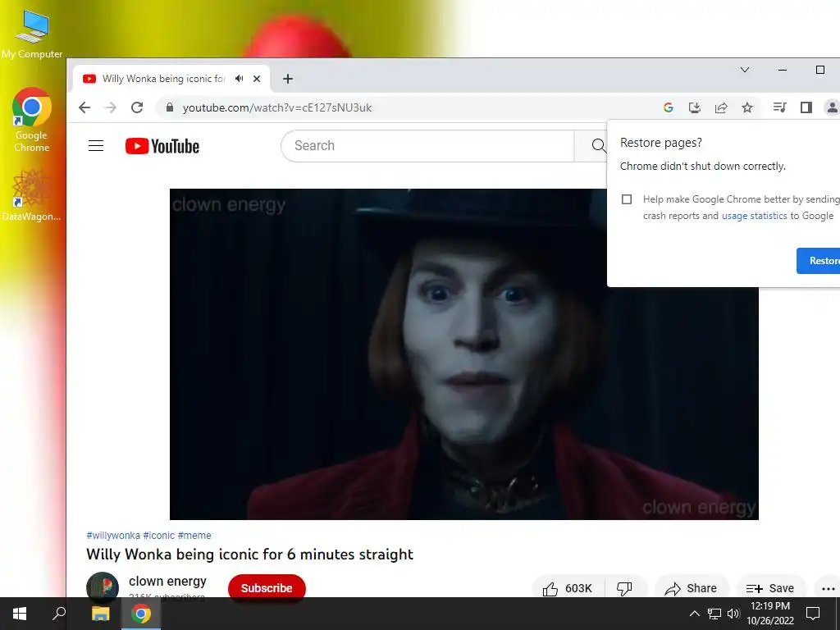Click the Share button
The image size is (840, 630).
pyautogui.click(x=691, y=588)
